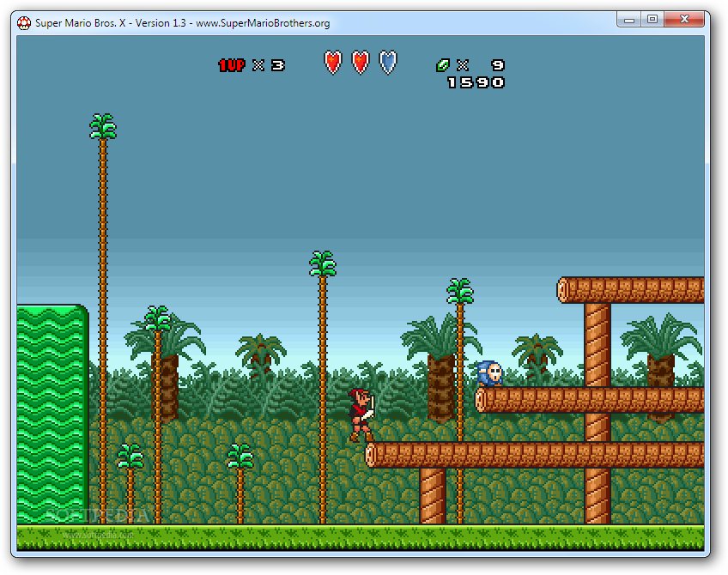
Task: Click the first red heart in the HUD
Action: tap(333, 62)
